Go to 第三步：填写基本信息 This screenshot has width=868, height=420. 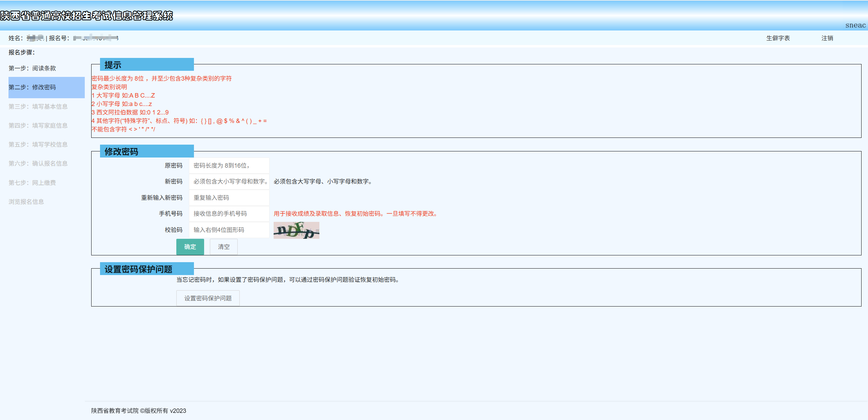tap(38, 106)
